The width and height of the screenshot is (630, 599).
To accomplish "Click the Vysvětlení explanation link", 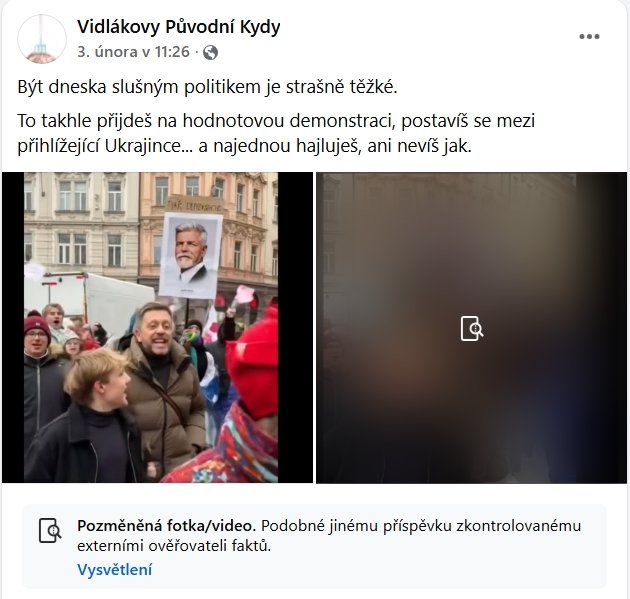I will 115,570.
